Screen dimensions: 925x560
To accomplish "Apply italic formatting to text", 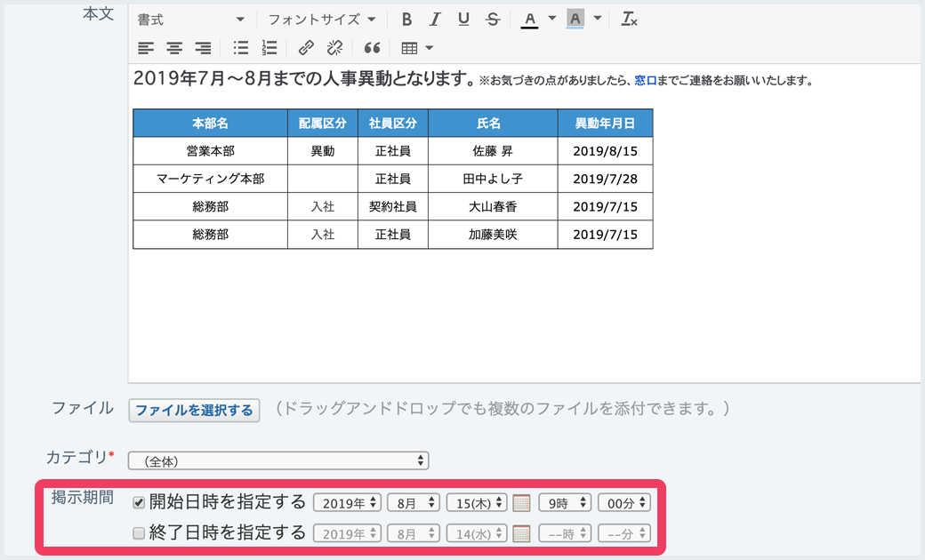I will [435, 19].
